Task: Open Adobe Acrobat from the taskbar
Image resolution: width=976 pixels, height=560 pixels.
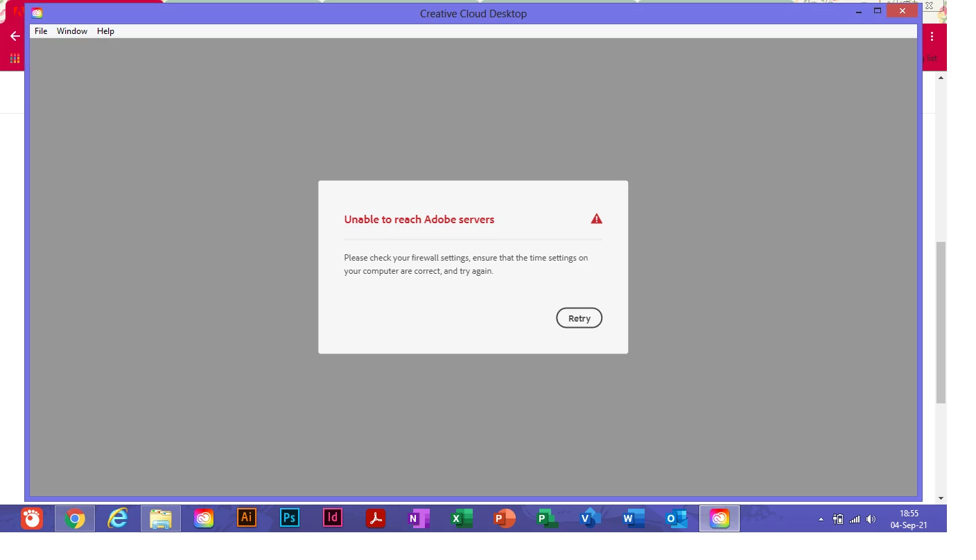Action: click(x=376, y=518)
